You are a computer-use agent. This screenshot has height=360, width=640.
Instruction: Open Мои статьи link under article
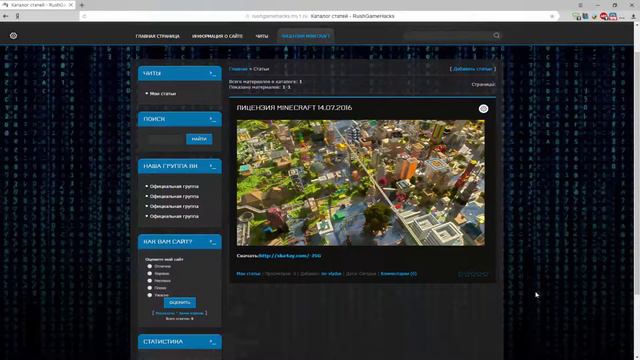(248, 274)
